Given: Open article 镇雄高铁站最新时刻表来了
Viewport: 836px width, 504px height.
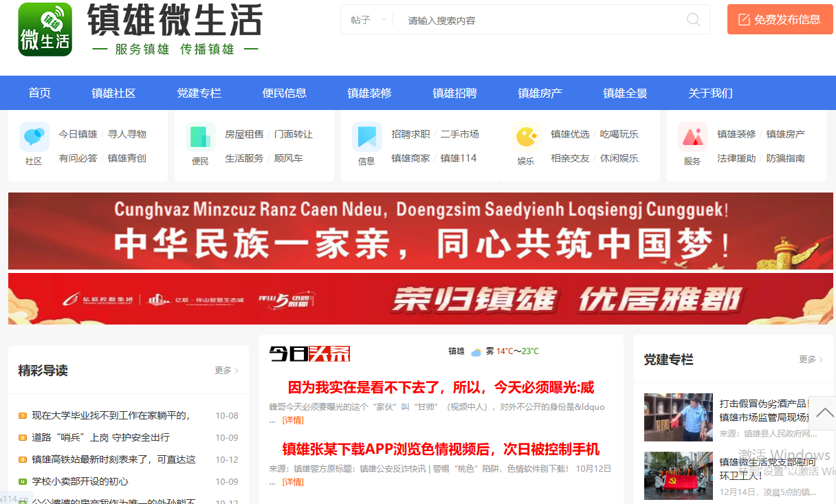Looking at the screenshot, I should pyautogui.click(x=113, y=459).
